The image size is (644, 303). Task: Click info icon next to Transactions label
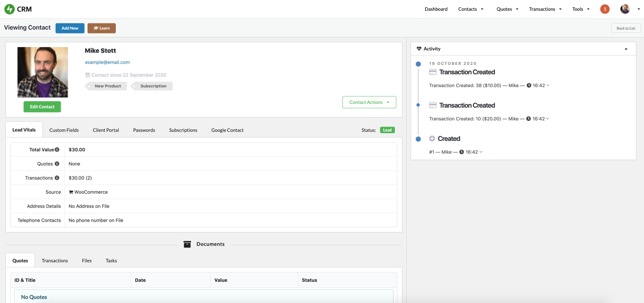pos(57,178)
